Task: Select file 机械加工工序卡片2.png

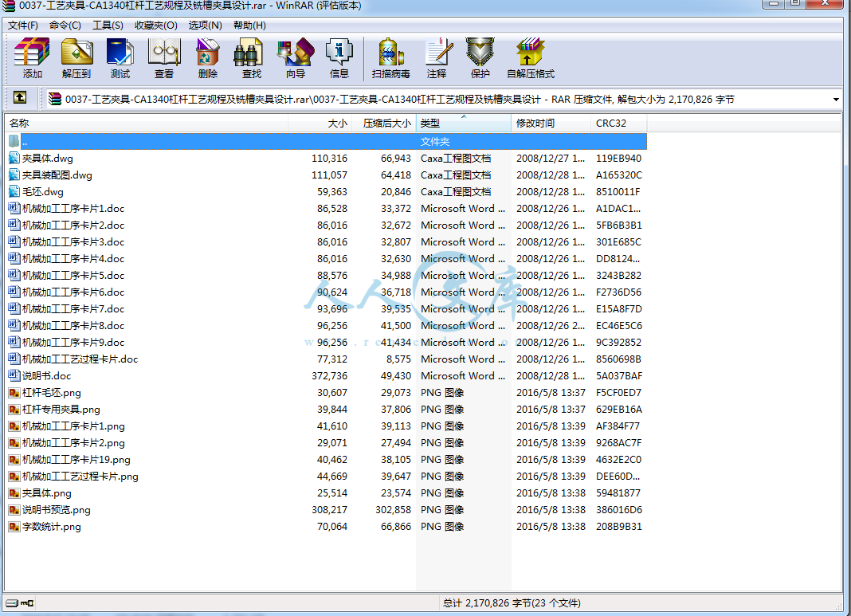Action: [74, 443]
